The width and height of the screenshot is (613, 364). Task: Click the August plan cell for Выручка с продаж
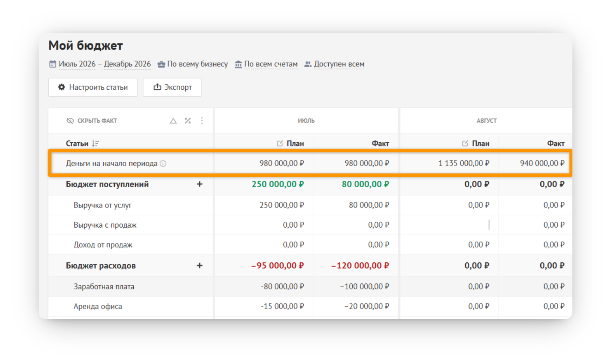449,225
